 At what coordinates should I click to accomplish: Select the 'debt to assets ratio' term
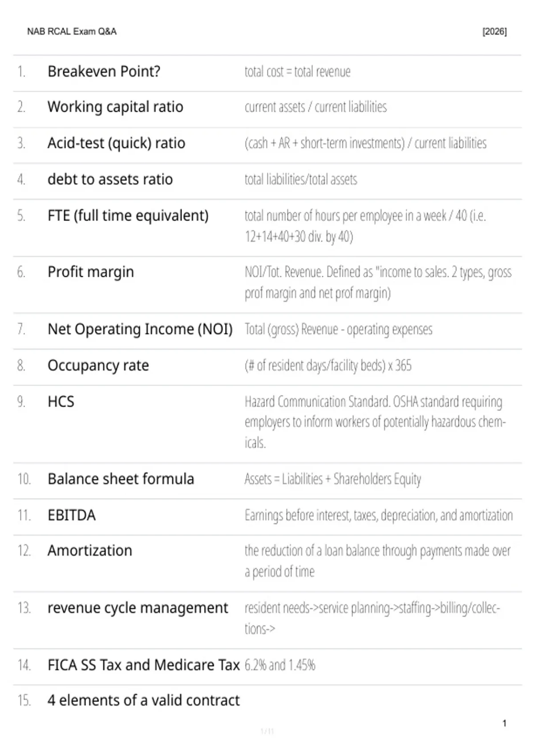110,179
